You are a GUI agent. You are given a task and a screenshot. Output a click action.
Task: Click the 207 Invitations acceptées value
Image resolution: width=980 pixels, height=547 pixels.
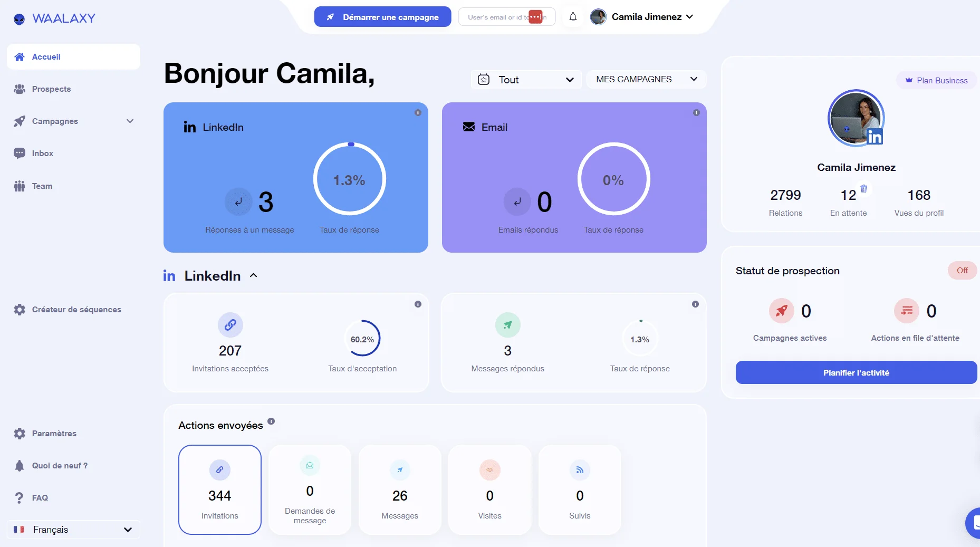pyautogui.click(x=230, y=351)
